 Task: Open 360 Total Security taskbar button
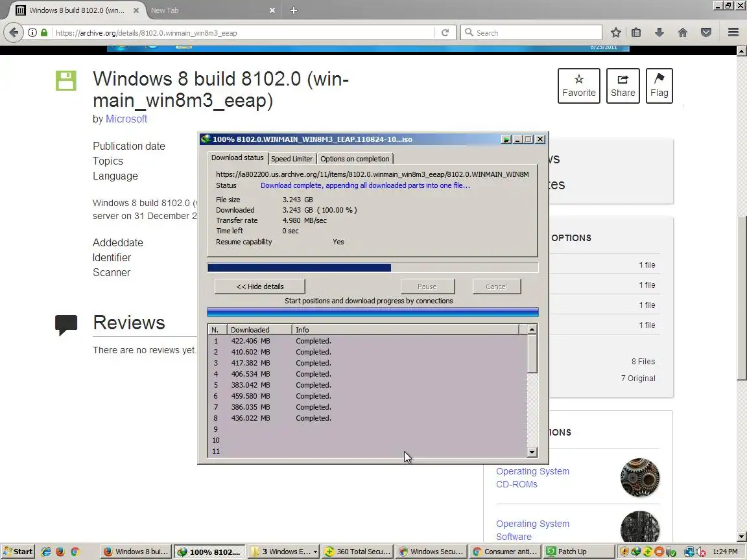pos(357,552)
